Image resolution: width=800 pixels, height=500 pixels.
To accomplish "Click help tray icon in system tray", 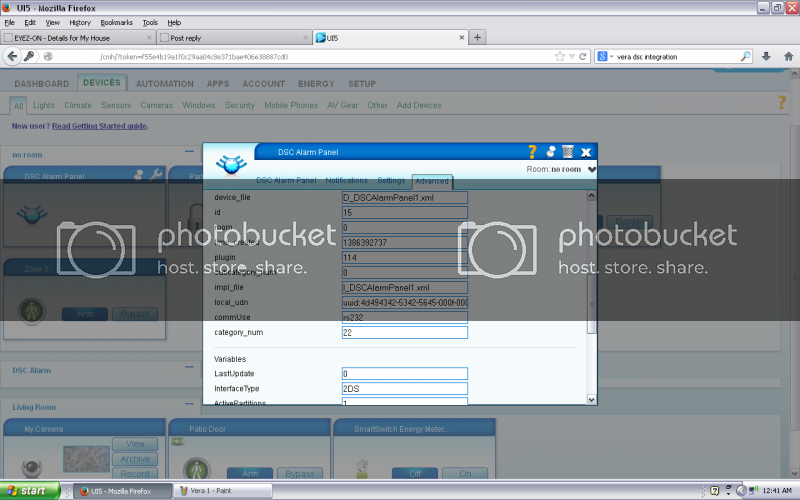I will (714, 491).
